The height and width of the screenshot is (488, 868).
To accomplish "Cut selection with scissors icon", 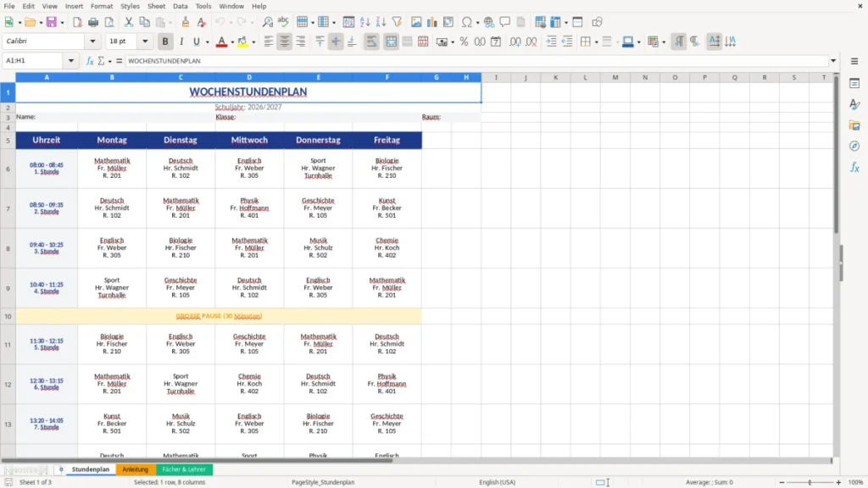I will pos(129,22).
